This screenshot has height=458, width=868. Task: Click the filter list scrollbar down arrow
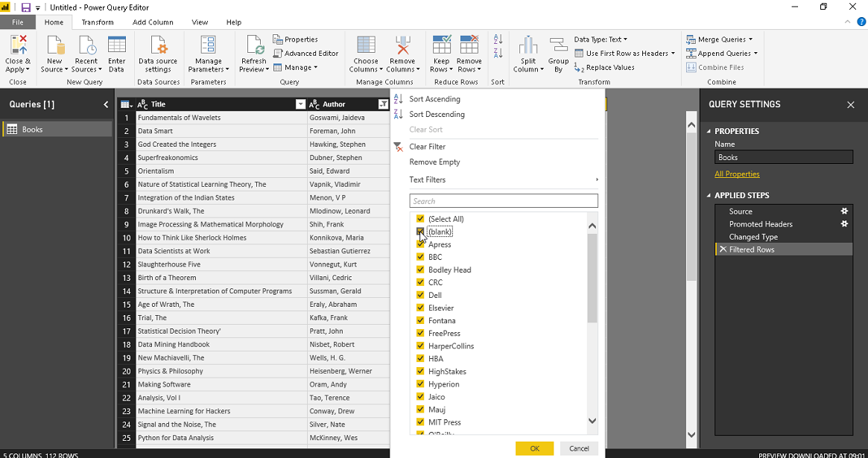592,421
